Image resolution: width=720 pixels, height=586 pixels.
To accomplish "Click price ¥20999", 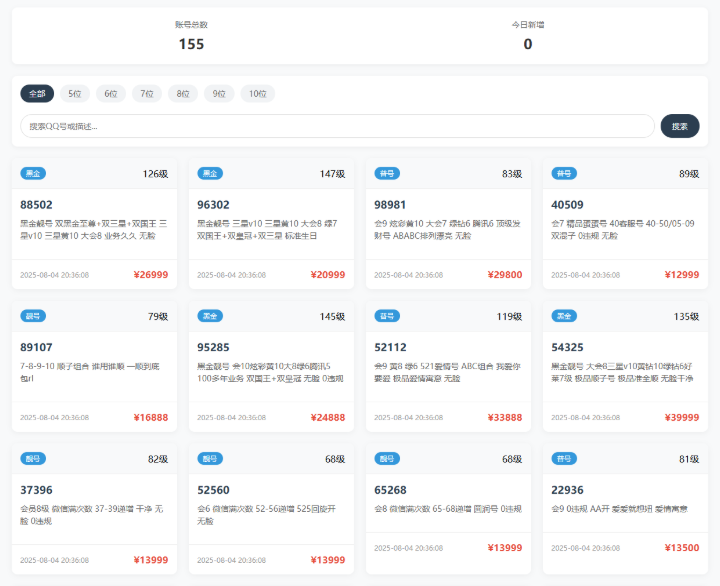I will [328, 275].
